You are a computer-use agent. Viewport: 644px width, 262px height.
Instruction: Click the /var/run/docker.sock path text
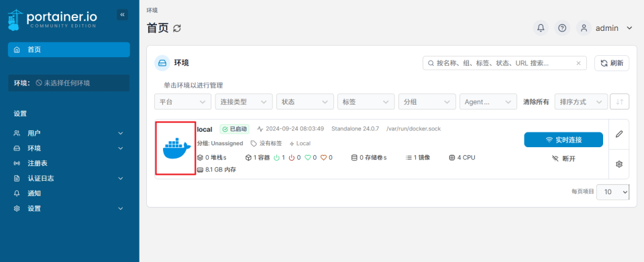tap(414, 129)
